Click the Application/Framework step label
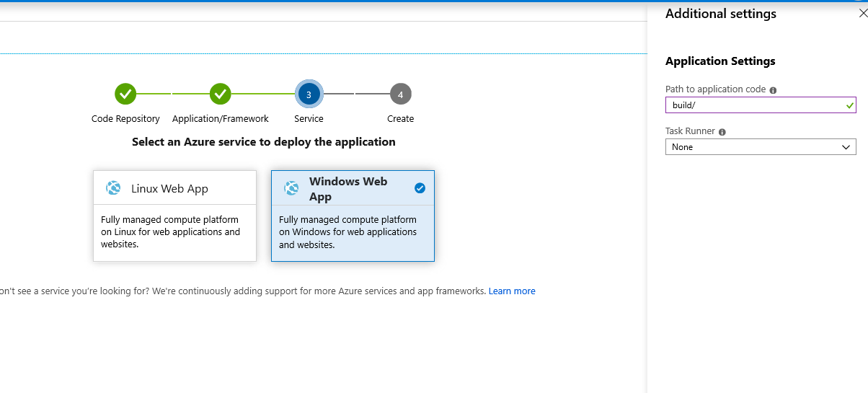 tap(220, 118)
